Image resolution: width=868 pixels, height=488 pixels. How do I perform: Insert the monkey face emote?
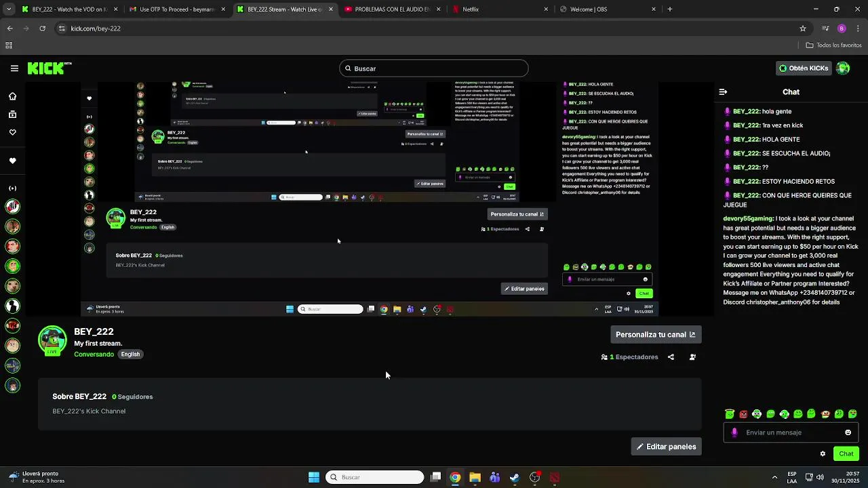click(x=825, y=414)
